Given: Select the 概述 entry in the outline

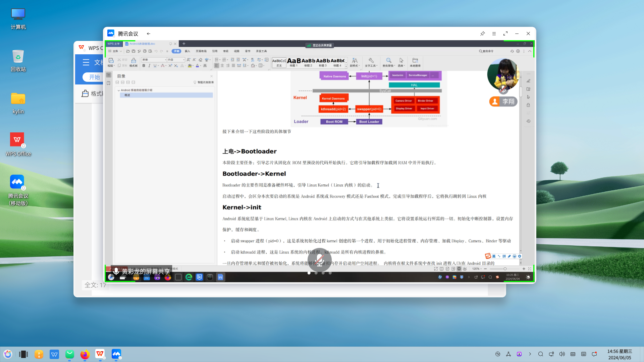Looking at the screenshot, I should click(127, 95).
